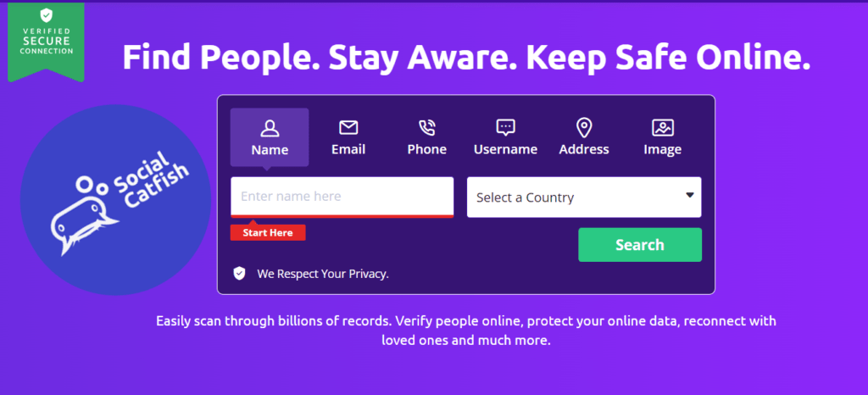Click the Social Catfish circular logo
Viewport: 868px width, 395px height.
(115, 200)
